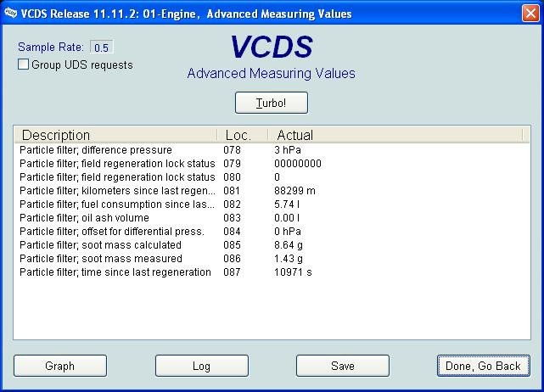Click the Actual column header

tap(395, 135)
